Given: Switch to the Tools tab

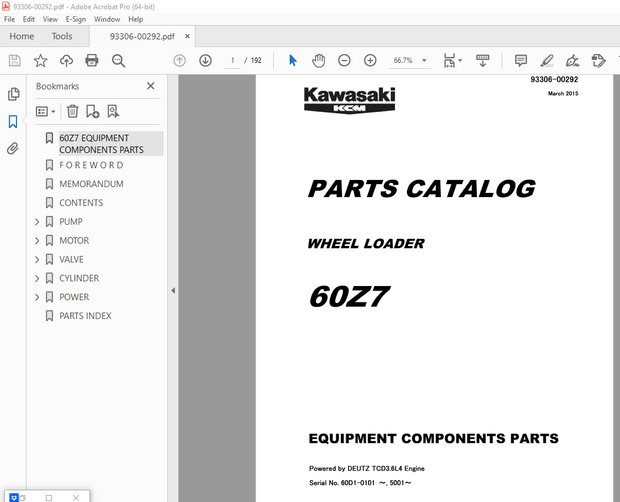Looking at the screenshot, I should [62, 36].
